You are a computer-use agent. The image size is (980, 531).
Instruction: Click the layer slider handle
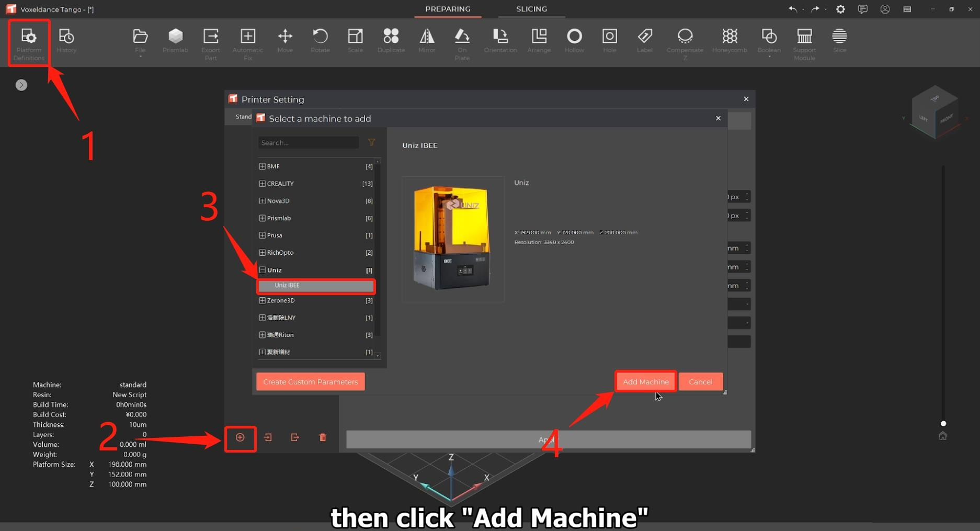(943, 424)
